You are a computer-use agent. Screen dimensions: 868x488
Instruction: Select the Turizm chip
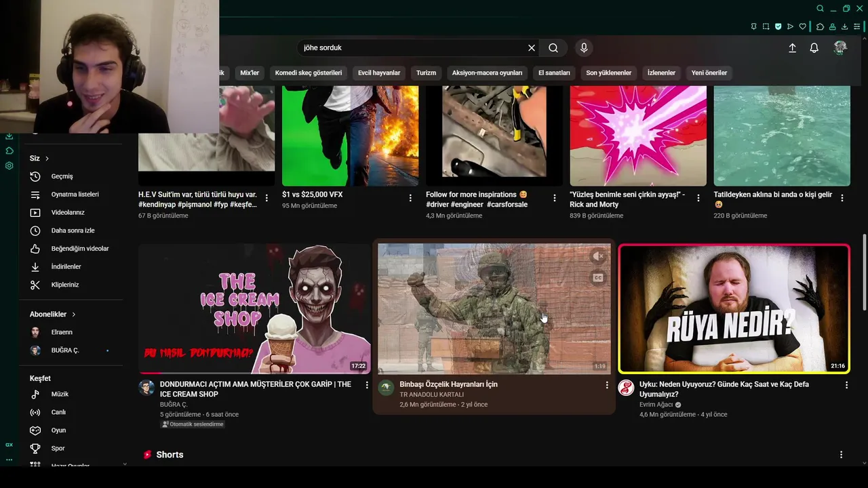point(426,73)
